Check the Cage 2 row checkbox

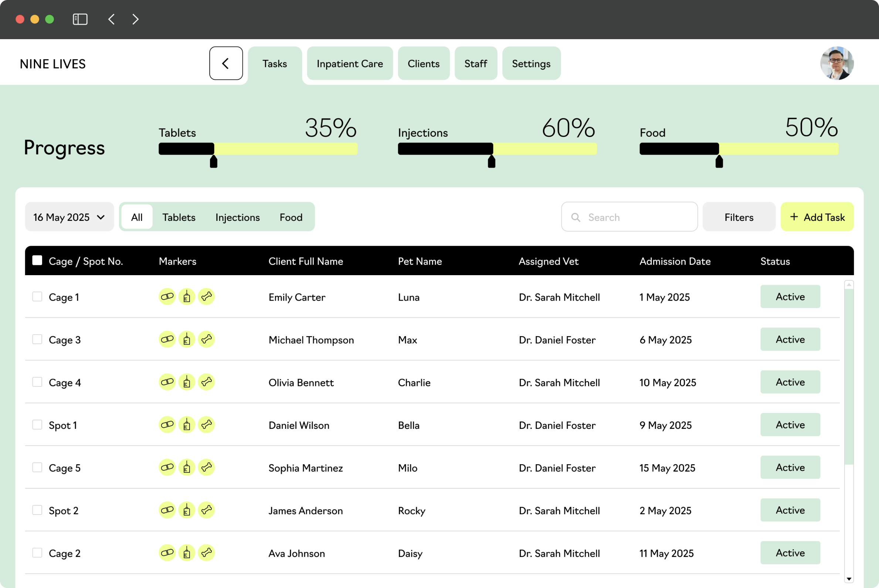(37, 553)
